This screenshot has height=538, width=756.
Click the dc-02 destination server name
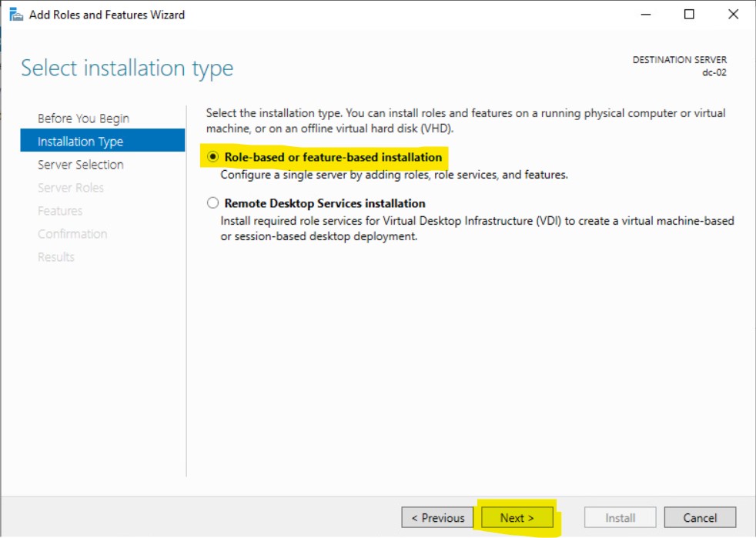[714, 72]
